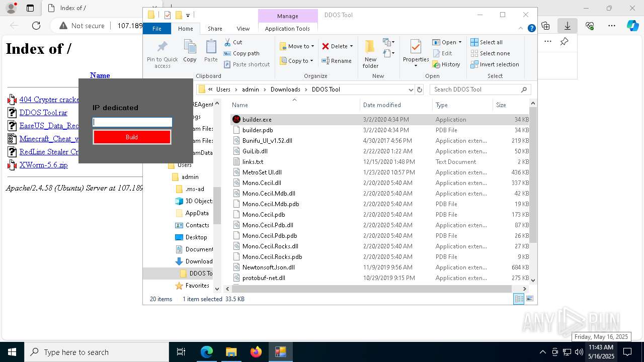This screenshot has height=362, width=644.
Task: Click the Edit command in Open group
Action: pyautogui.click(x=442, y=53)
